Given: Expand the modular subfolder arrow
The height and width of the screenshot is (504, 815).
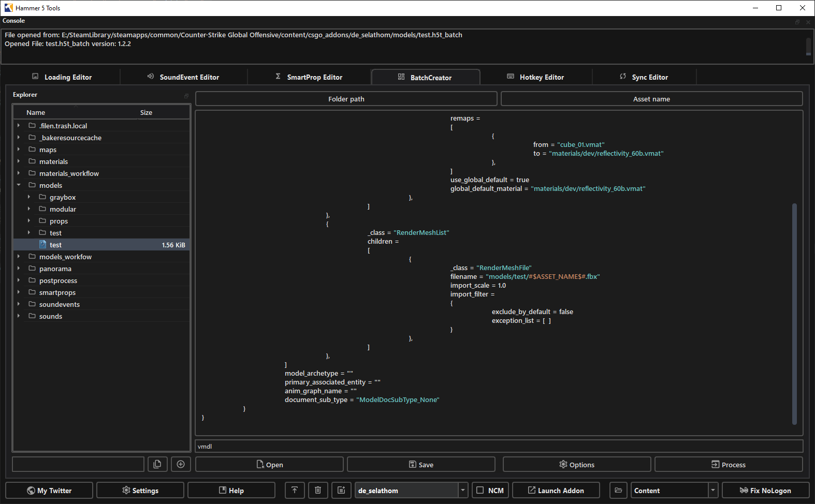Looking at the screenshot, I should coord(29,209).
